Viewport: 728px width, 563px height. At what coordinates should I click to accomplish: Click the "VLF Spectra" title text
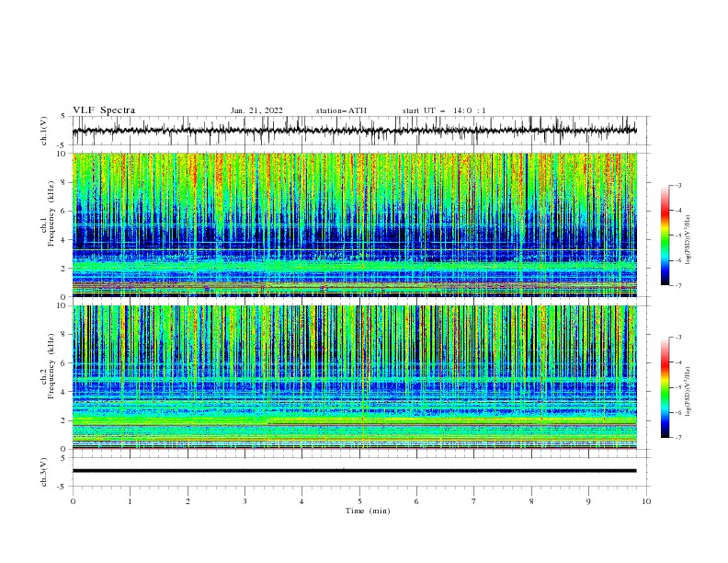(x=104, y=110)
